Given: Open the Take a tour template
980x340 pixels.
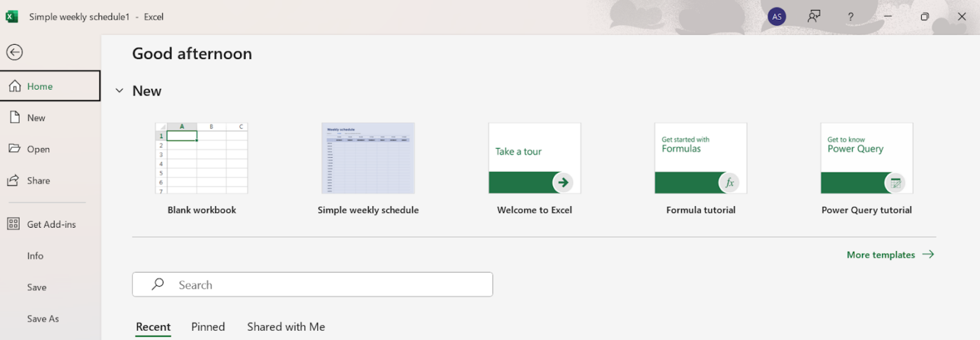Looking at the screenshot, I should coord(535,158).
